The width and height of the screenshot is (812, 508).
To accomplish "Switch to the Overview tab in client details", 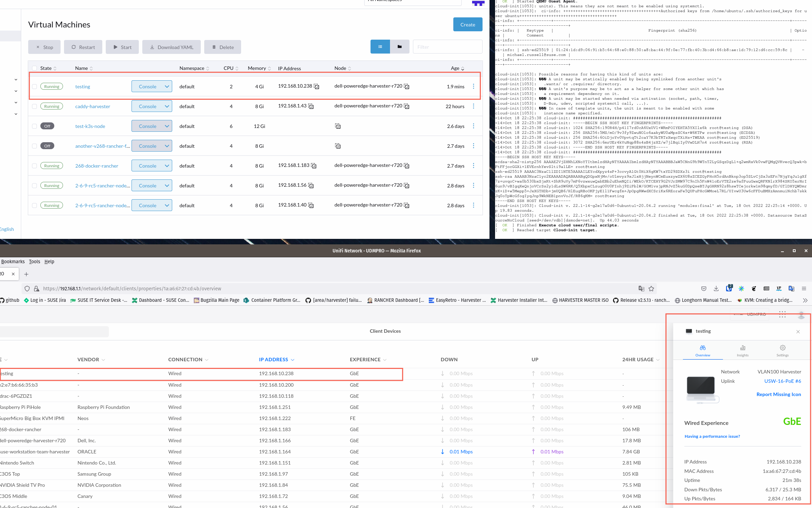I will (703, 350).
